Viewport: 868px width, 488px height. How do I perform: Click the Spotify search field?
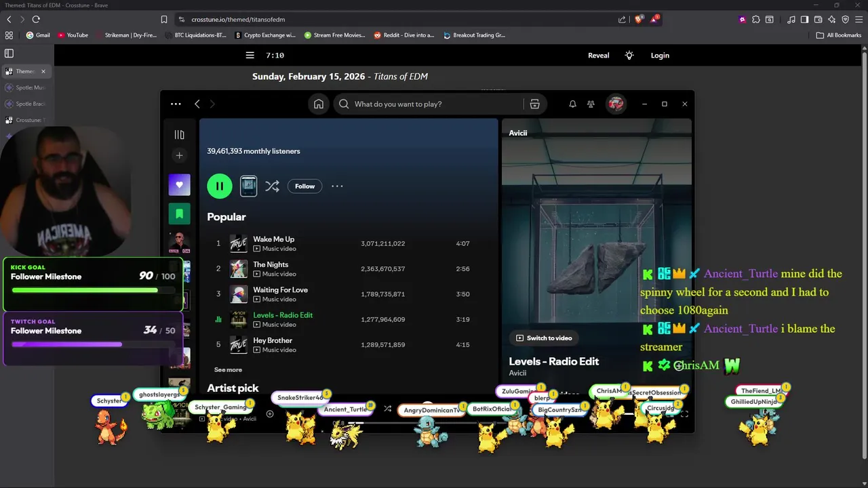(434, 104)
